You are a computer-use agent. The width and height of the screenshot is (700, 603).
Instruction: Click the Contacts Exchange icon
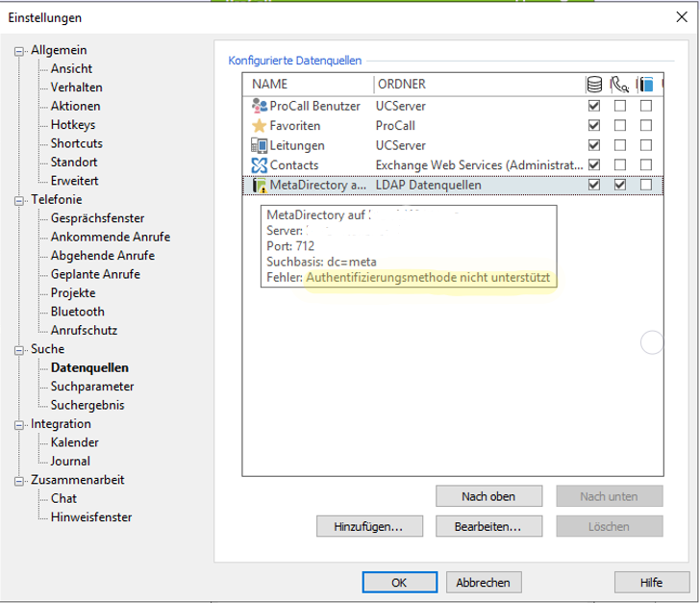[x=259, y=165]
